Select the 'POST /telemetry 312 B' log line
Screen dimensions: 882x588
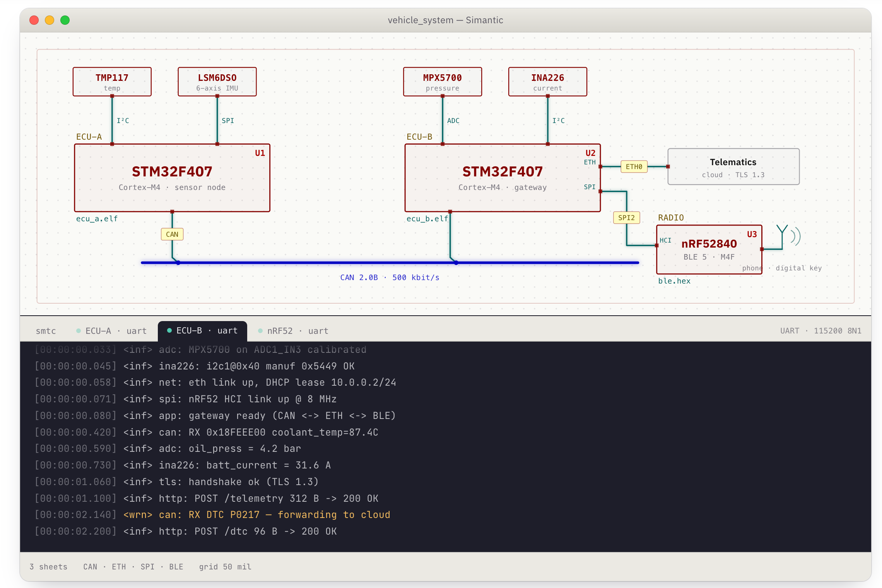click(207, 499)
